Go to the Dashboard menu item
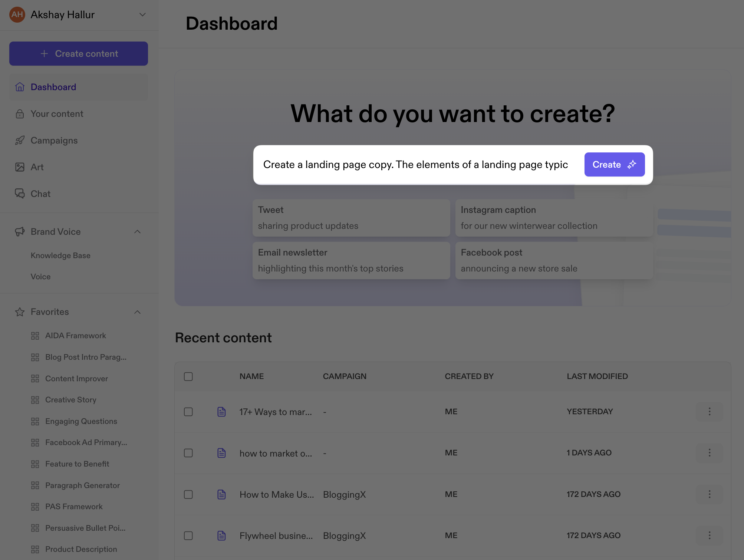This screenshot has height=560, width=744. [x=53, y=87]
